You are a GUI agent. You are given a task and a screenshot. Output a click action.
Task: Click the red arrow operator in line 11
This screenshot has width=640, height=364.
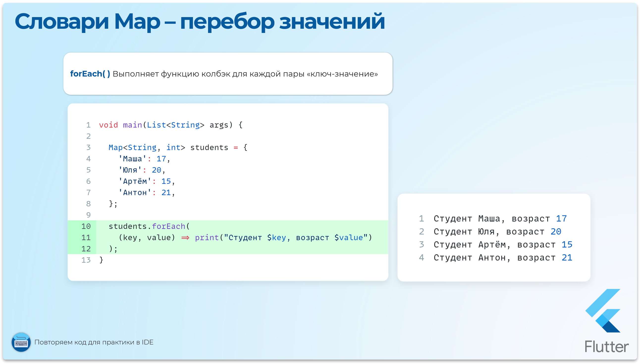click(185, 237)
